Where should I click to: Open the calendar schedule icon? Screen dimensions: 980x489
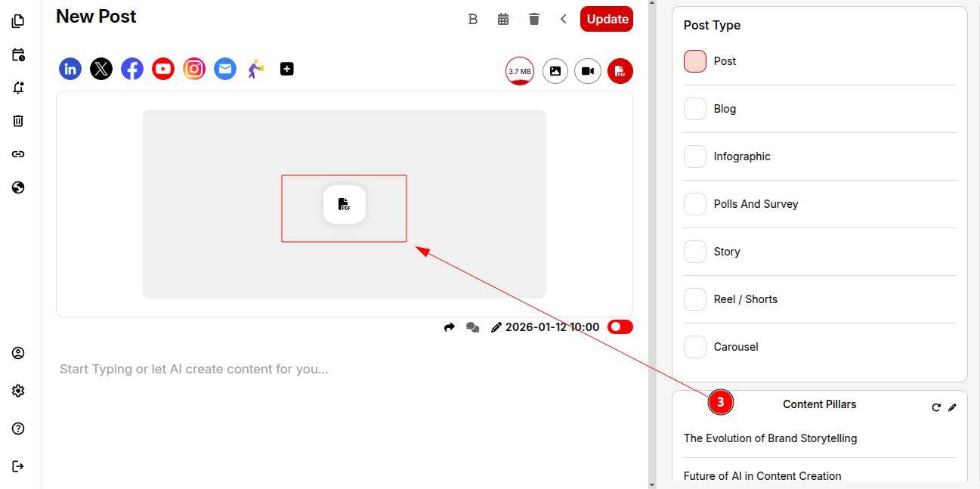point(503,19)
